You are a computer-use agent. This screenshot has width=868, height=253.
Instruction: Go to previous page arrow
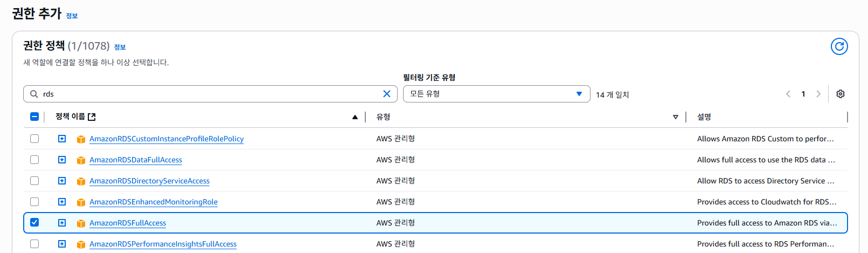pos(788,94)
